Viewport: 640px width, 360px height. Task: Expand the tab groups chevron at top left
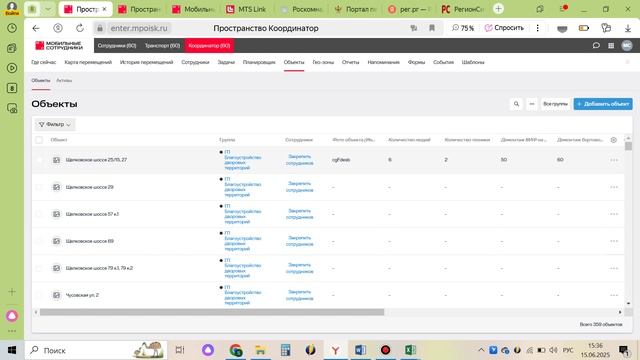48,9
